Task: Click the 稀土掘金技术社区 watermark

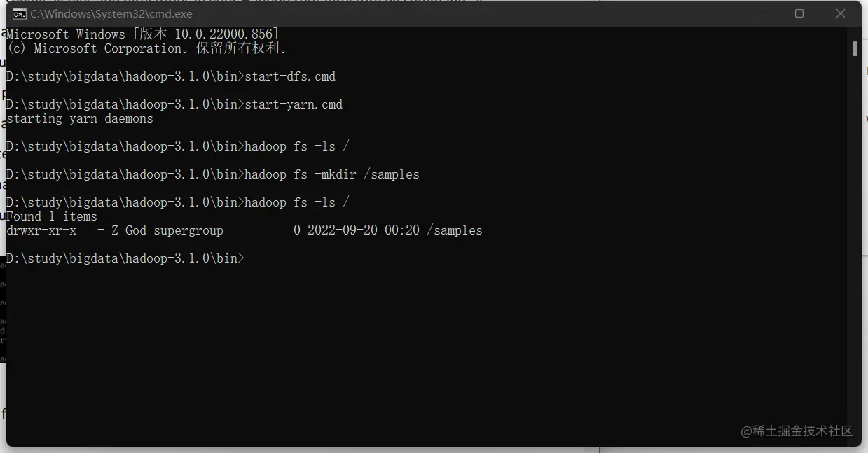Action: 797,431
